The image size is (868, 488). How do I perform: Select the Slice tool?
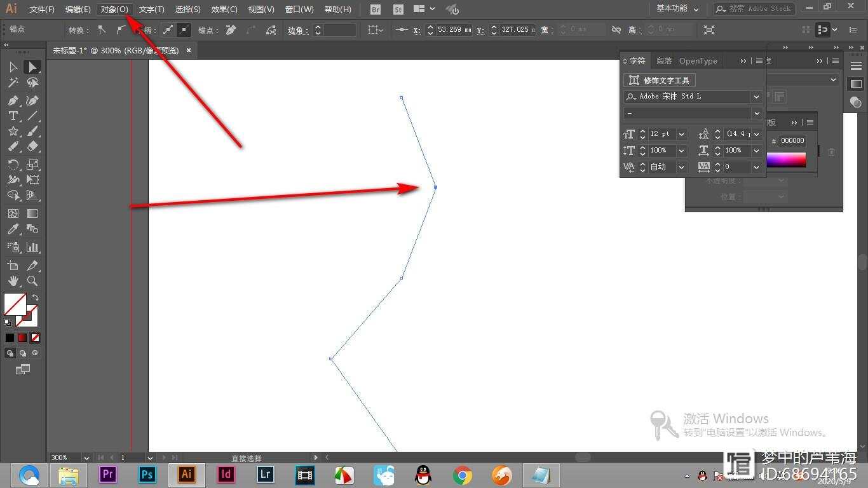tap(32, 266)
